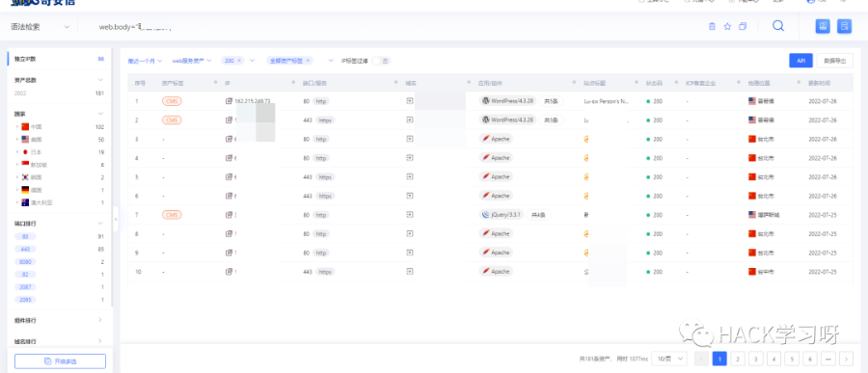868x373 pixels.
Task: Go to page 6
Action: tap(810, 359)
